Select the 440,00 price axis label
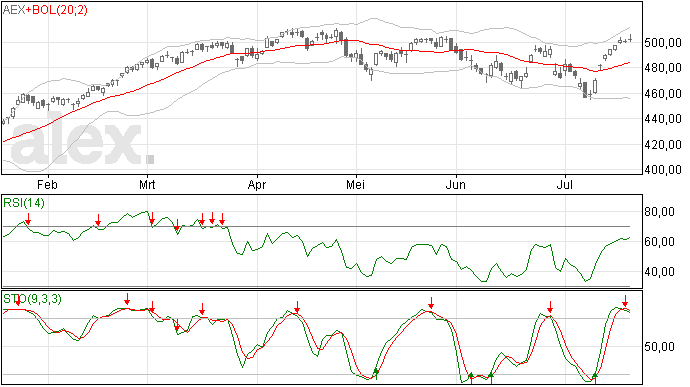The height and width of the screenshot is (387, 690). [662, 119]
